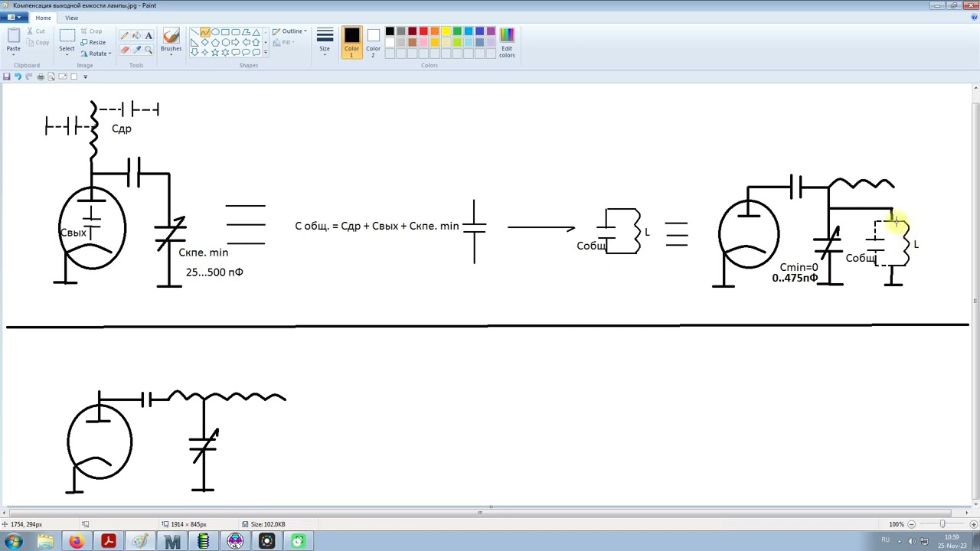
Task: Click the Edit colors button
Action: [507, 42]
